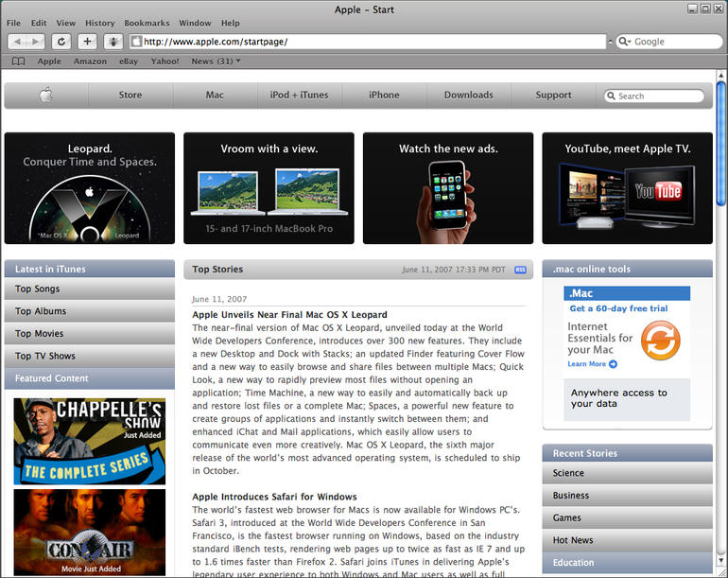Expand the News (31) bookmarks folder

pyautogui.click(x=216, y=61)
